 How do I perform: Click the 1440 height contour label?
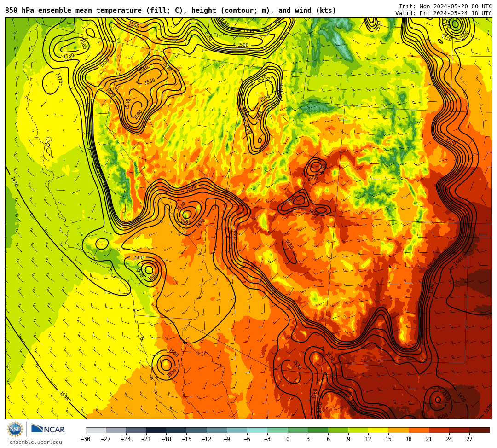458,261
